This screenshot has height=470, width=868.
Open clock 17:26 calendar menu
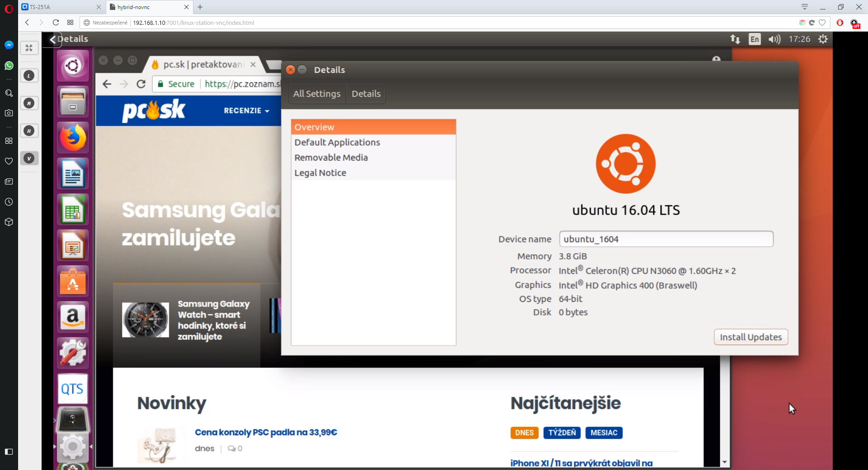click(x=799, y=39)
